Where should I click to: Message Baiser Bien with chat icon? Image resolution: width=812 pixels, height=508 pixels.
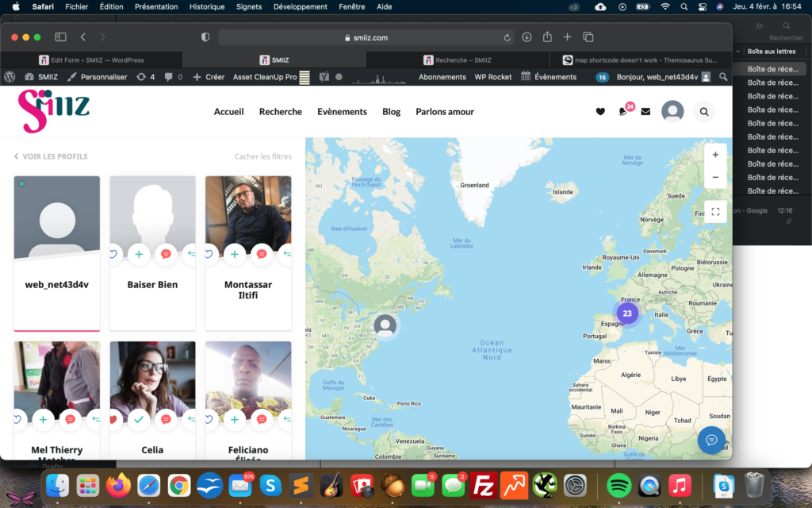[x=166, y=254]
